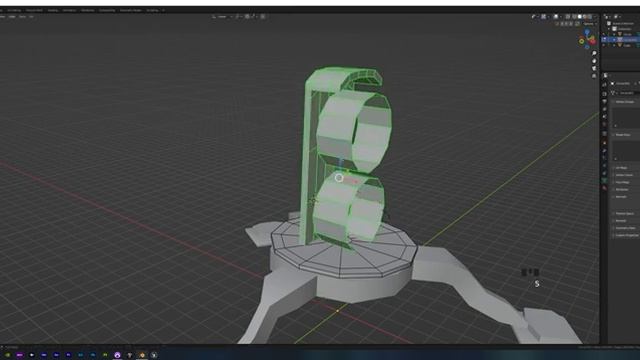Open object type visibility filter popover
This screenshot has height=360, width=640.
pos(534,17)
